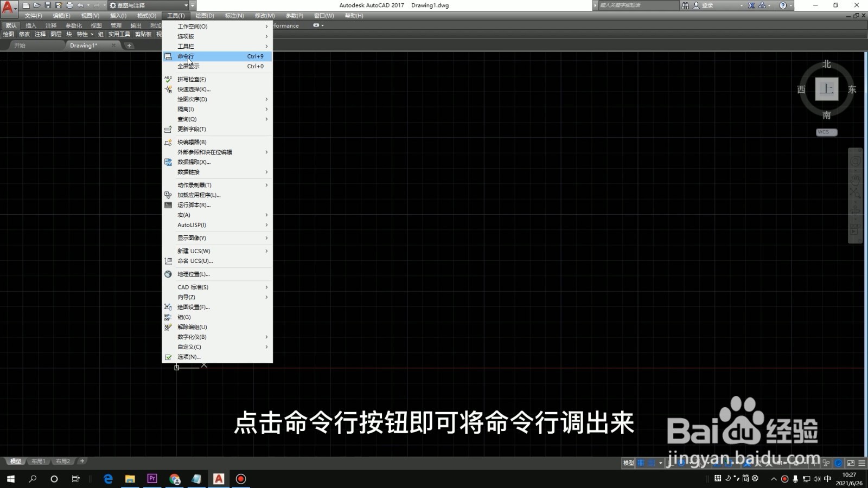Click the Clean Screen icon in status bar
The height and width of the screenshot is (488, 868).
point(851,463)
